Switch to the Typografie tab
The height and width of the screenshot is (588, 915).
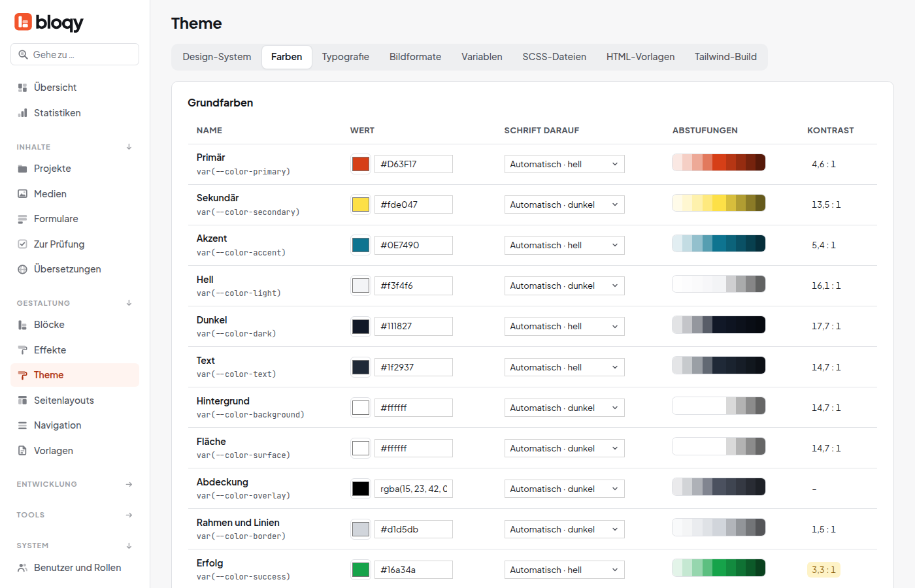coord(345,57)
